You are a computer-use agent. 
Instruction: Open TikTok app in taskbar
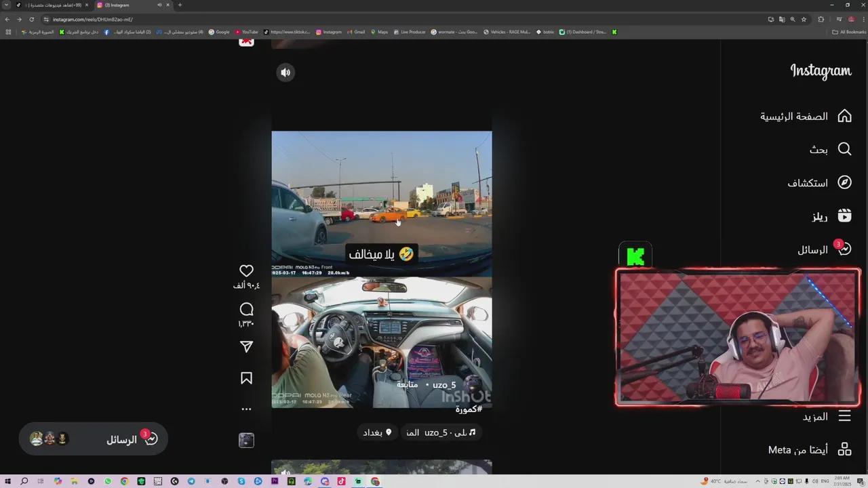[341, 481]
